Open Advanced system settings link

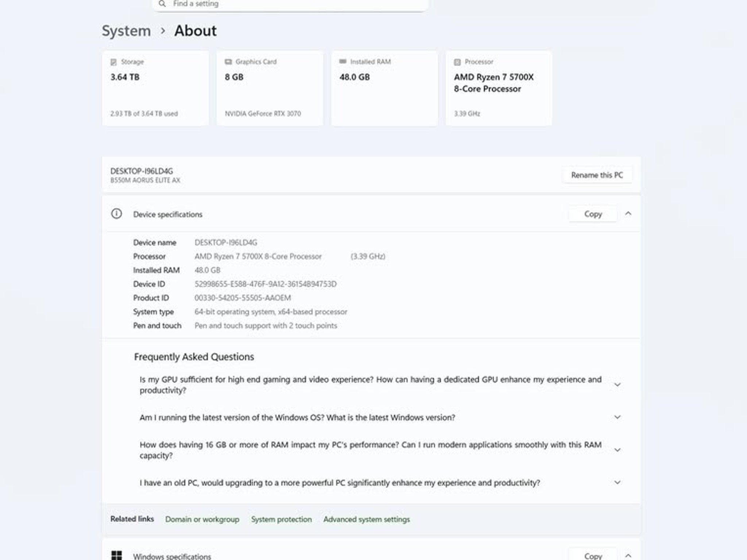coord(367,519)
